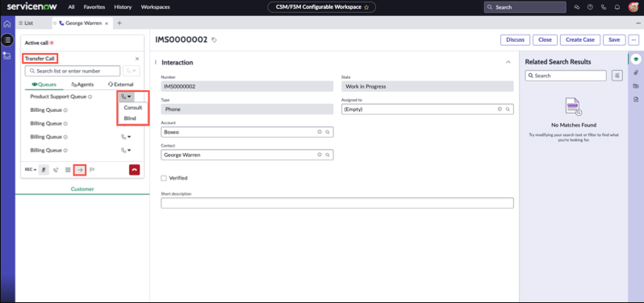
Task: Show info icon in Account field
Action: (x=319, y=132)
